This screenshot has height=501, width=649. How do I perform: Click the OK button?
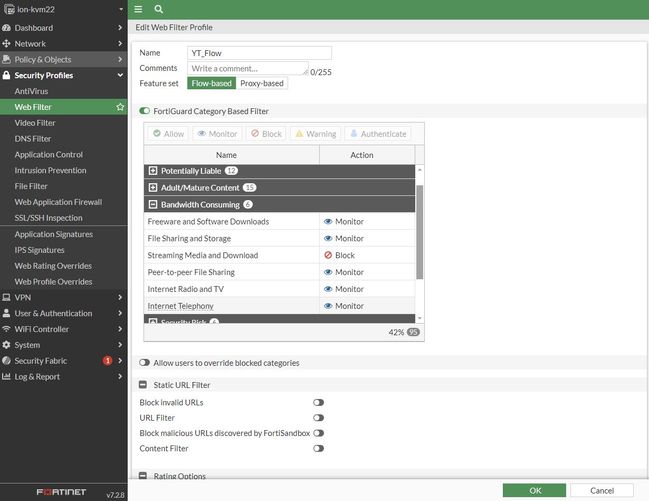[534, 491]
